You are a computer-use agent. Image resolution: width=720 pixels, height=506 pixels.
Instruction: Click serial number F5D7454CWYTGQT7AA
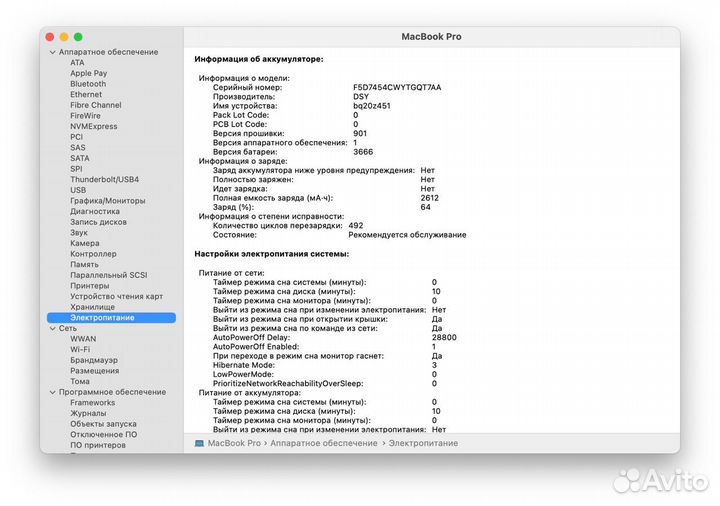click(397, 87)
